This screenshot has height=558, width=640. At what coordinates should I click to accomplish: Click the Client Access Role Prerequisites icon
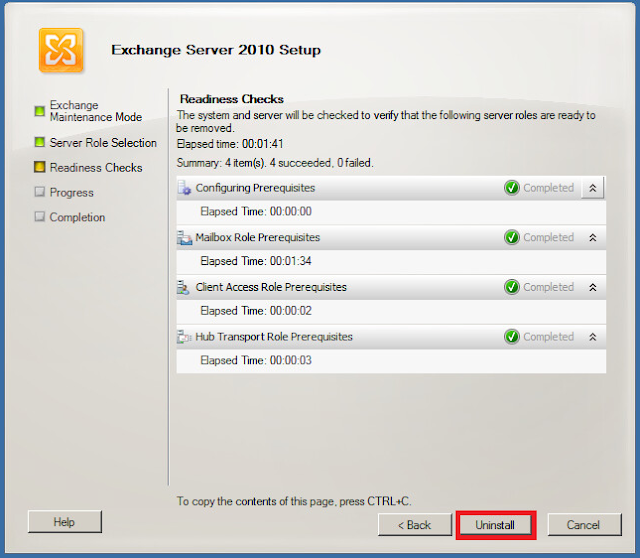tap(183, 287)
